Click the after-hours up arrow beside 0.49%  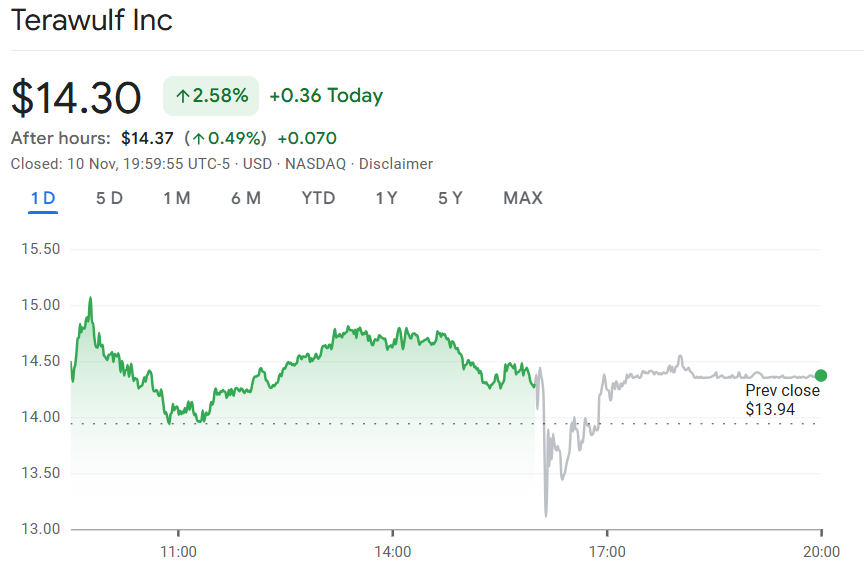pyautogui.click(x=199, y=138)
